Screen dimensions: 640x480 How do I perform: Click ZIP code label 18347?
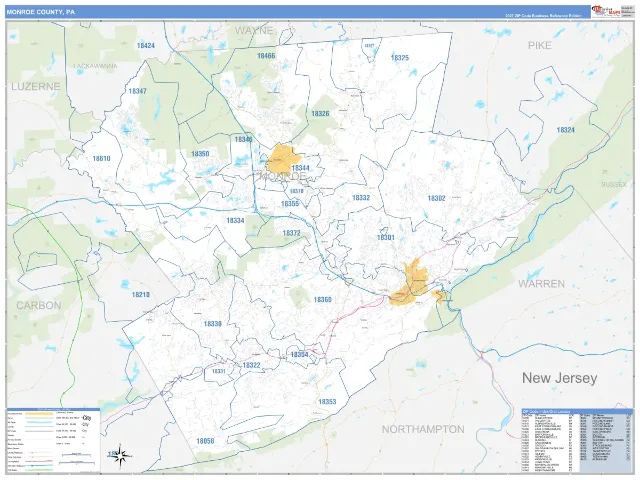tap(138, 91)
